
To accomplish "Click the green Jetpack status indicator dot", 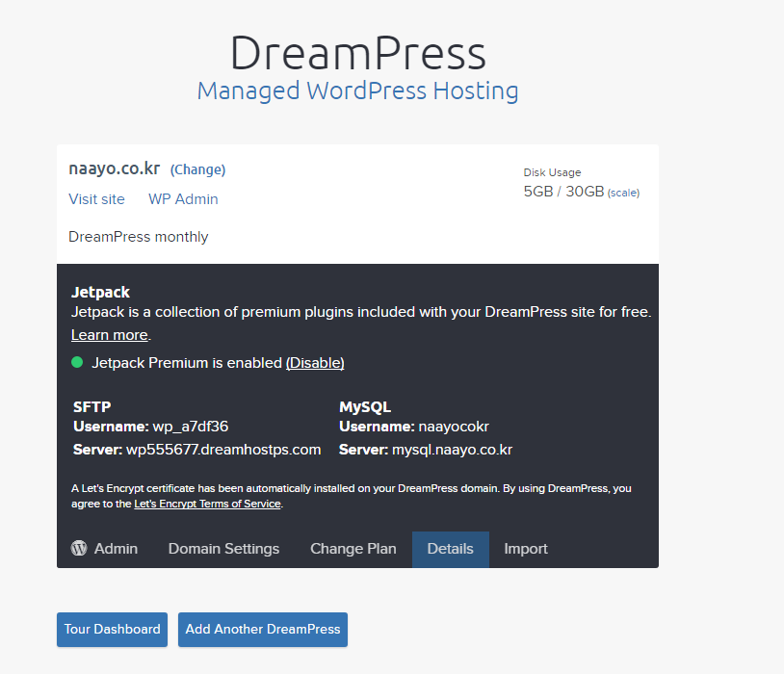I will pyautogui.click(x=77, y=362).
